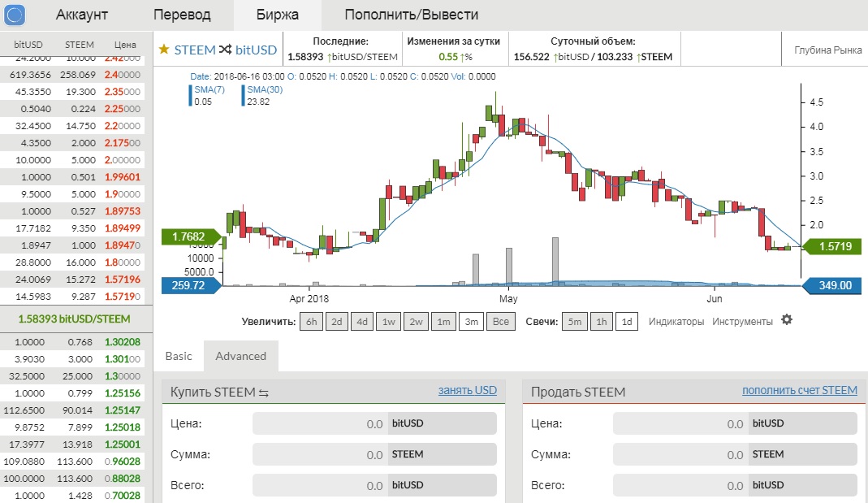Flip the market pair with shuffle icon
The image size is (868, 503).
tap(225, 50)
